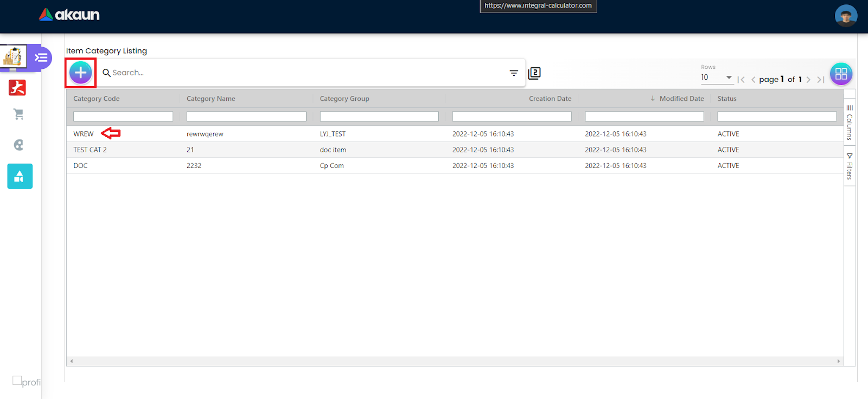Screen dimensions: 868x399
Task: Open the e-shaped sidebar app icon
Action: point(18,145)
